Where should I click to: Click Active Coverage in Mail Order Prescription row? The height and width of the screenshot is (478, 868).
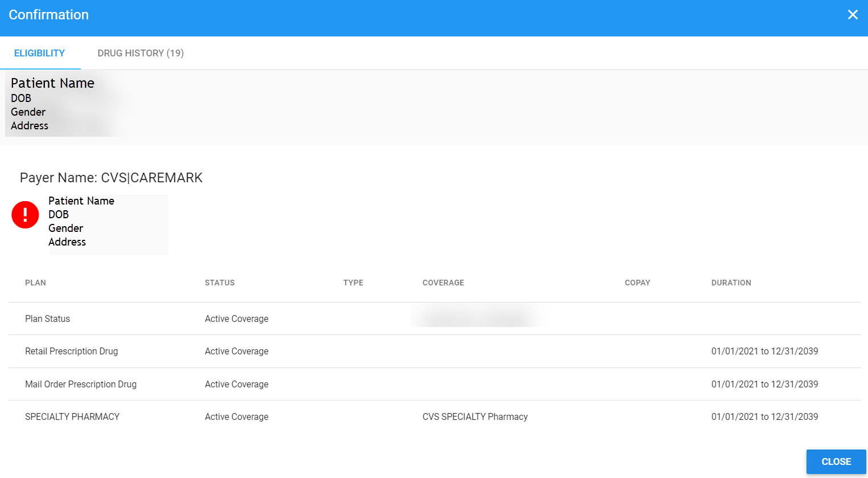click(237, 384)
